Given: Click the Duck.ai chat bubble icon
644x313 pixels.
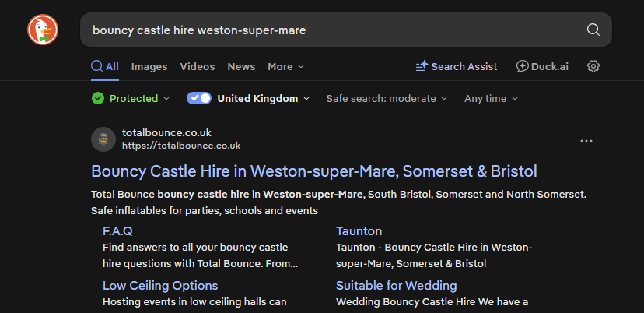Looking at the screenshot, I should [x=522, y=66].
